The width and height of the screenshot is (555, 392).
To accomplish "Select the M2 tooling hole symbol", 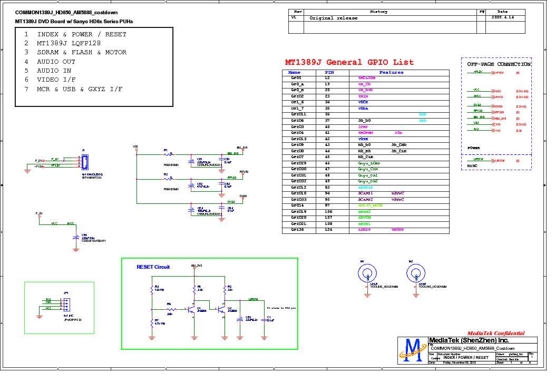I will (x=416, y=274).
